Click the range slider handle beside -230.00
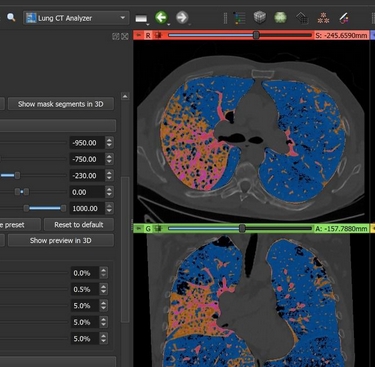This screenshot has width=375, height=367. click(x=17, y=175)
